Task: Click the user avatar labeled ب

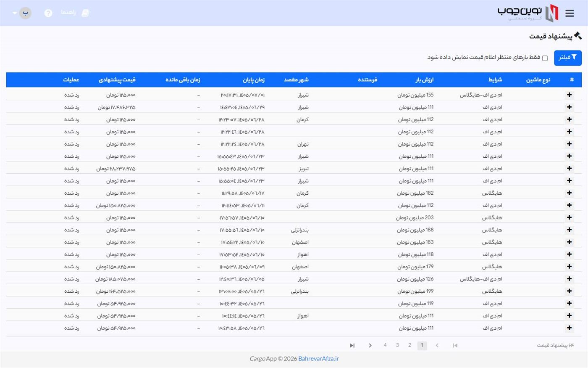Action: 25,13
